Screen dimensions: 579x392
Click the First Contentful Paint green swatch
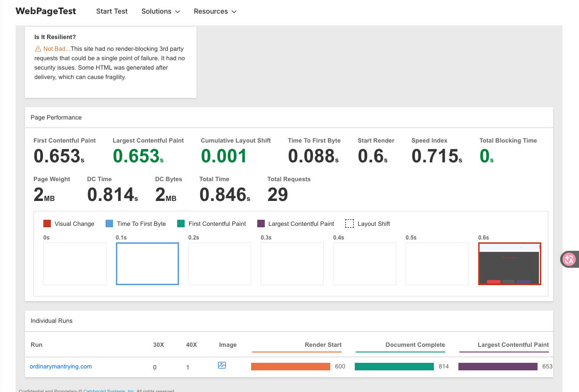(x=181, y=224)
